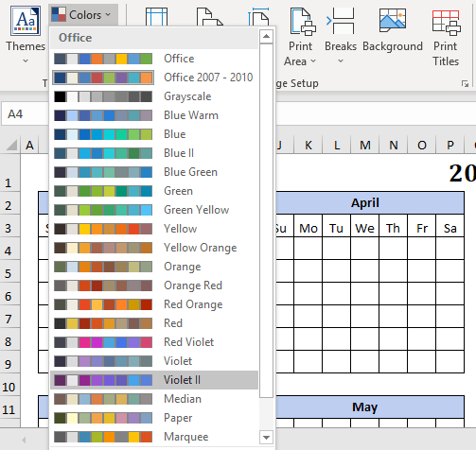Click the Select All corner triangle
This screenshot has height=450, width=476.
click(10, 145)
